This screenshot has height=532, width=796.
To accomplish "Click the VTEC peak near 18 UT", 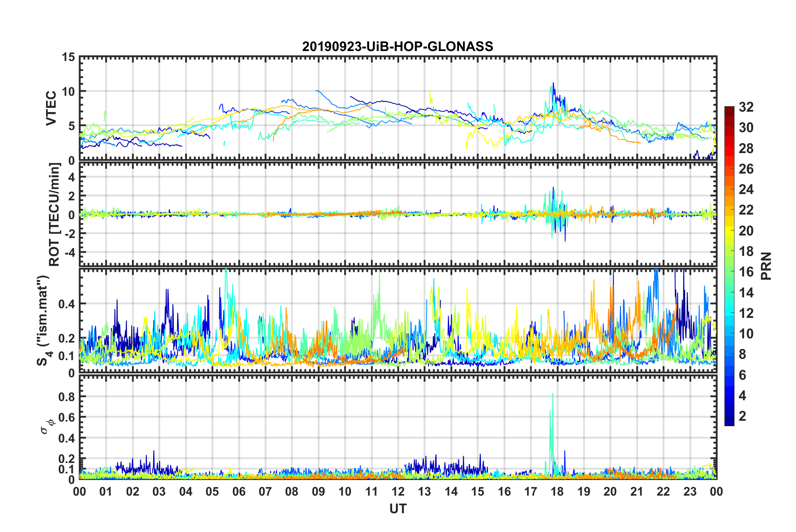I will click(x=553, y=84).
